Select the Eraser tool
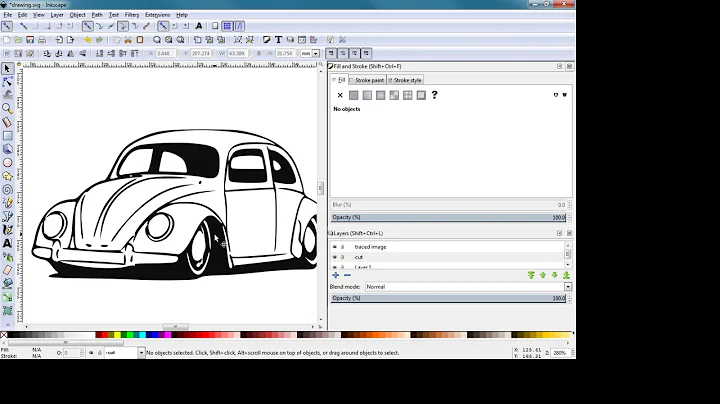This screenshot has height=404, width=720. click(7, 270)
